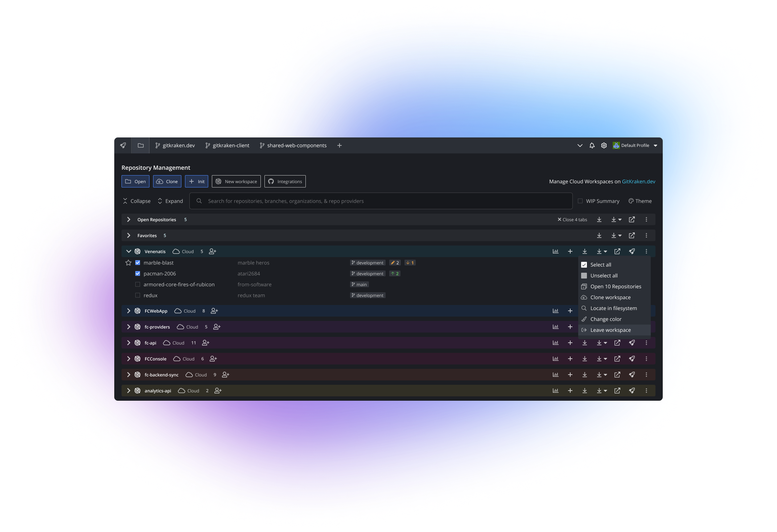The image size is (777, 532).
Task: Focus the repository search field
Action: (x=381, y=201)
